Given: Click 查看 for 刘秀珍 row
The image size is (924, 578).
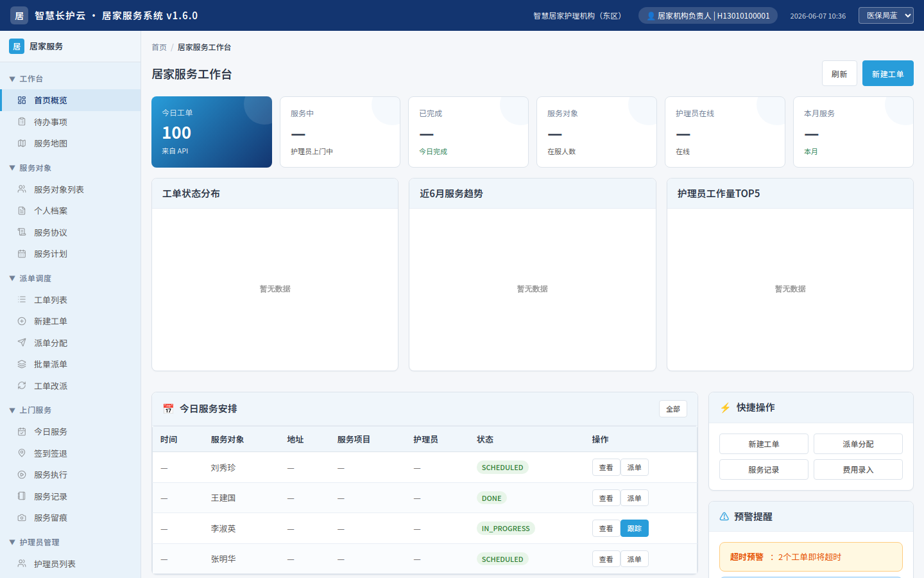Looking at the screenshot, I should (x=606, y=468).
